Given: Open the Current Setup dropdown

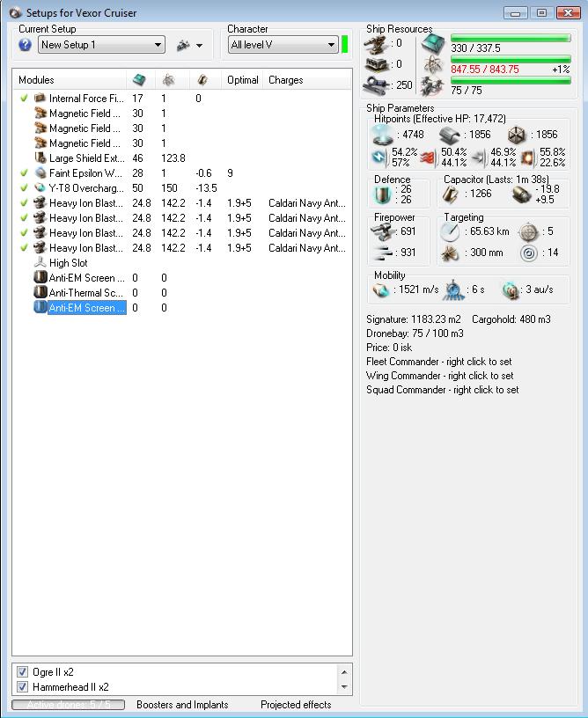Looking at the screenshot, I should (x=101, y=45).
